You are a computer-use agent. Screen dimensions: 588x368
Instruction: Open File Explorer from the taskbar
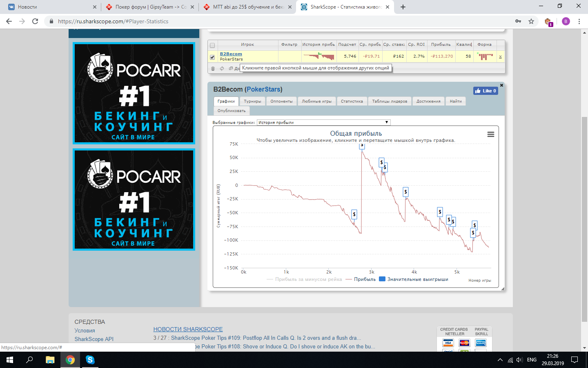coord(50,360)
